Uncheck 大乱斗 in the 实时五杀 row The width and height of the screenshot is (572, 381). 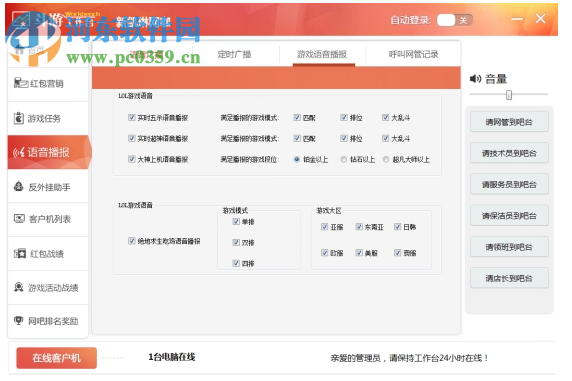pyautogui.click(x=386, y=118)
